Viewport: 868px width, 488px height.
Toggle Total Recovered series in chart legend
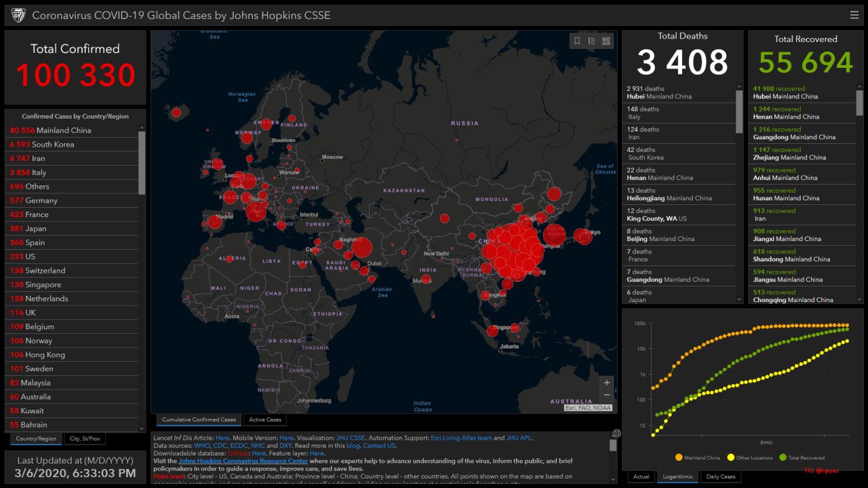pyautogui.click(x=802, y=457)
